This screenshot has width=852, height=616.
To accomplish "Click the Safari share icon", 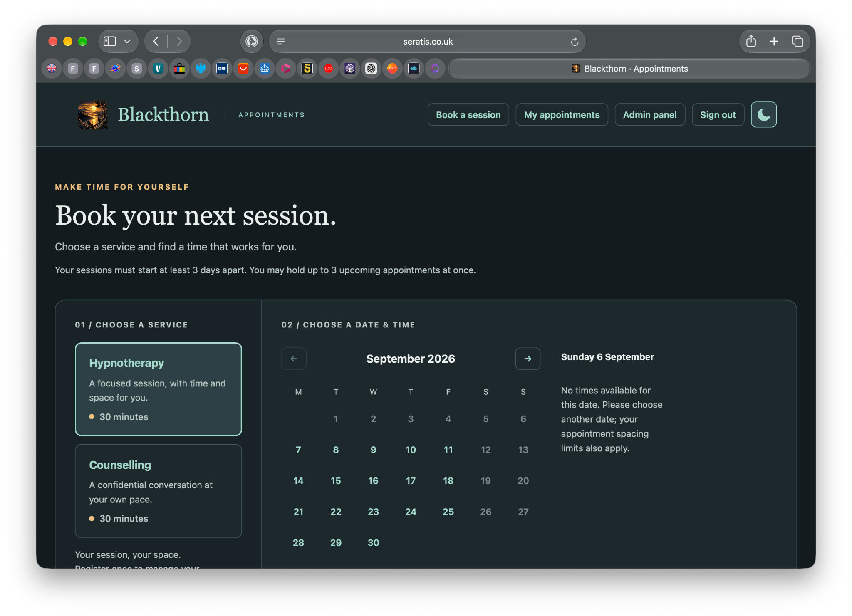I will coord(751,41).
